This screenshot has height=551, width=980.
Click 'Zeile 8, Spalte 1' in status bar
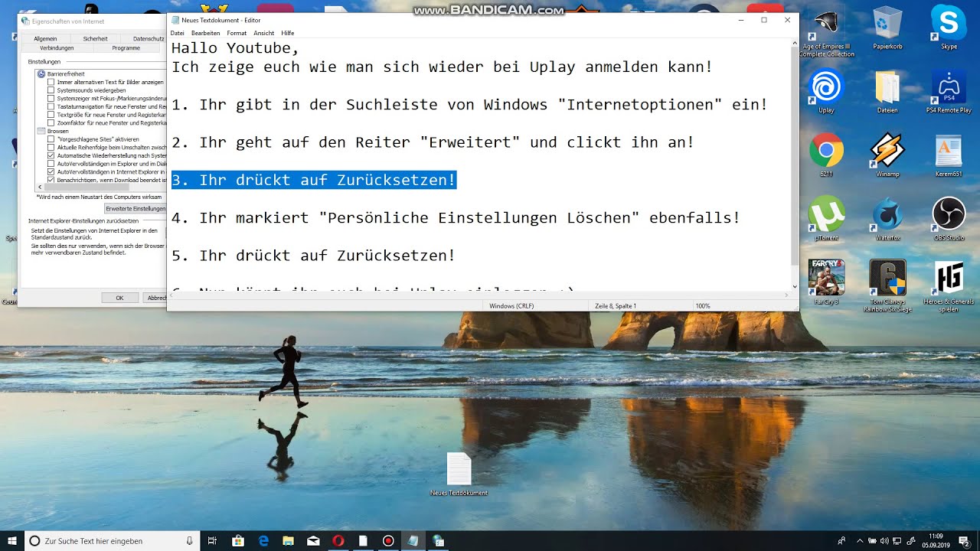point(616,305)
